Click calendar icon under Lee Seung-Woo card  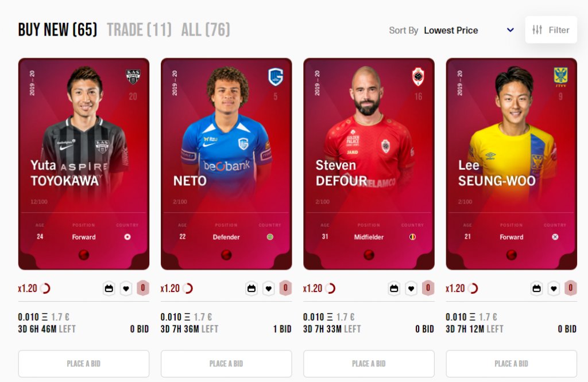(537, 289)
